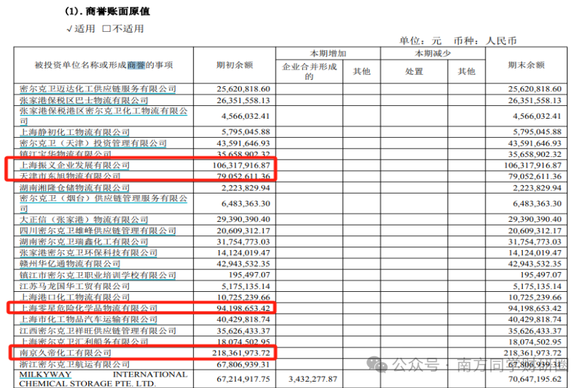The image size is (588, 388).
Task: Select the 江苏马龙国华工贸有限公司 row name
Action: [74, 286]
